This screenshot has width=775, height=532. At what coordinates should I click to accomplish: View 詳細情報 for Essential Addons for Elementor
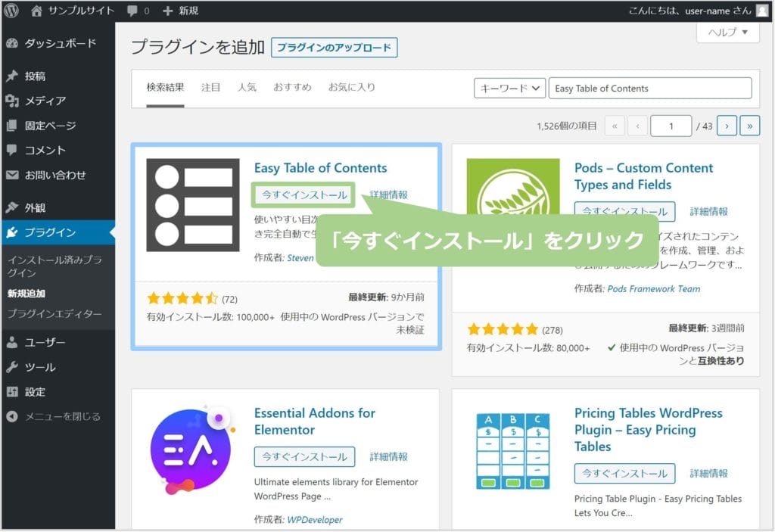(x=388, y=457)
